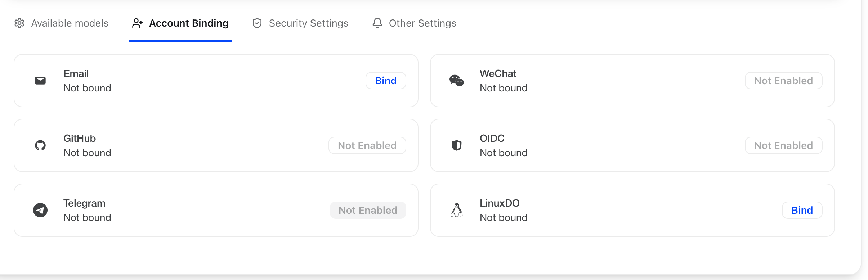Viewport: 868px width, 280px height.
Task: Click the bell icon beside Other Settings
Action: [377, 23]
